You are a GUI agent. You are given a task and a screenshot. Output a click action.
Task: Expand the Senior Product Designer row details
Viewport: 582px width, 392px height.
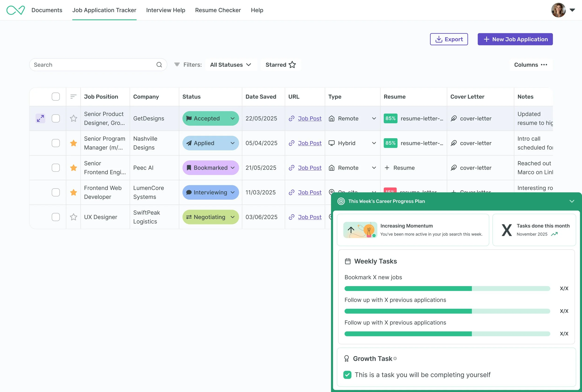[x=40, y=118]
